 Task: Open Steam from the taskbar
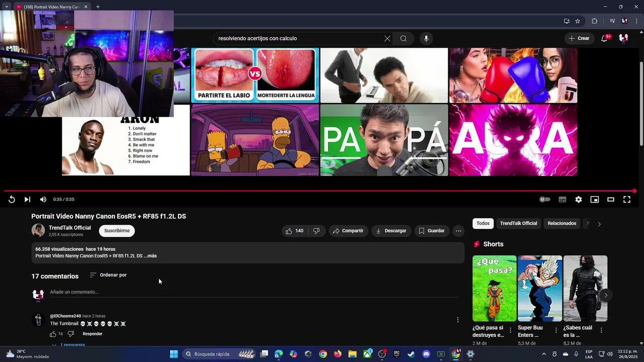pos(411,354)
